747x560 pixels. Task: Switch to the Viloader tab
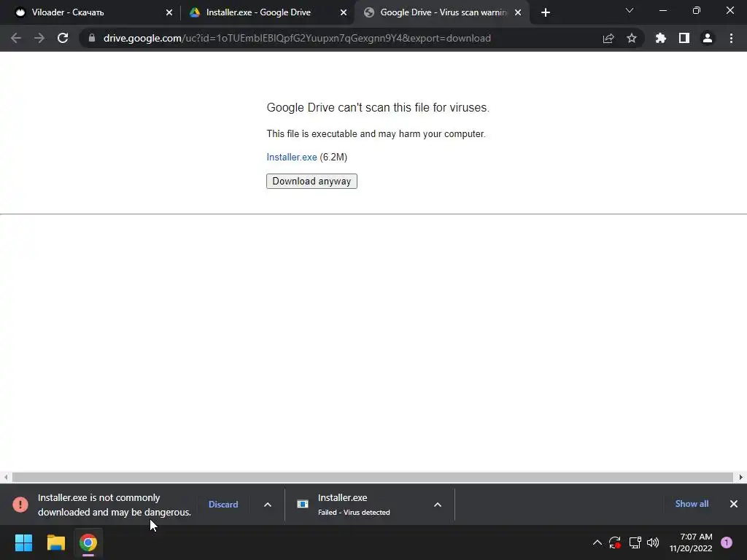click(92, 12)
